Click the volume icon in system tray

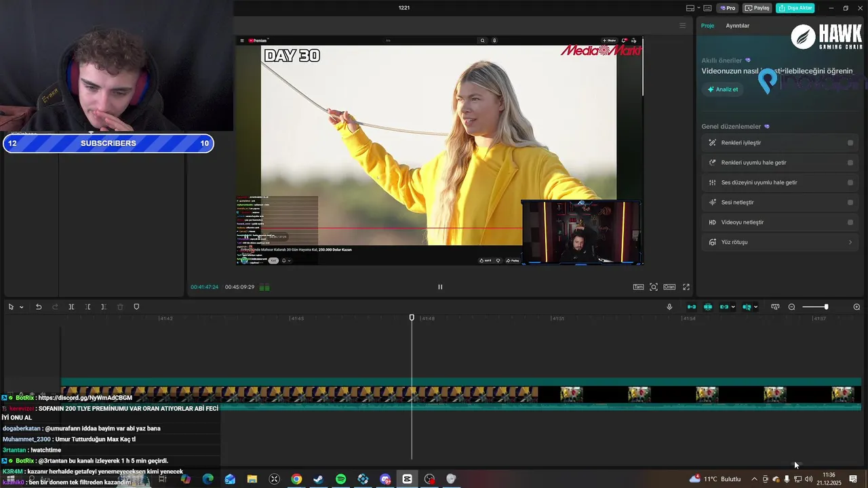tap(808, 479)
